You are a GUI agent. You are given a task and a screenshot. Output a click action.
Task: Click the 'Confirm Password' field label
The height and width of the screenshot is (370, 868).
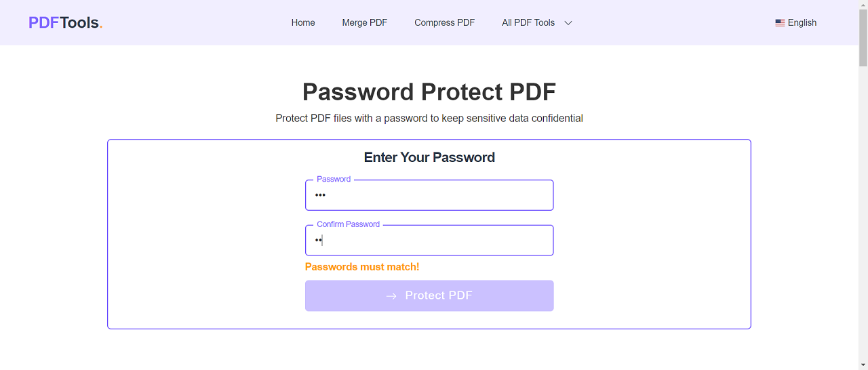click(348, 224)
